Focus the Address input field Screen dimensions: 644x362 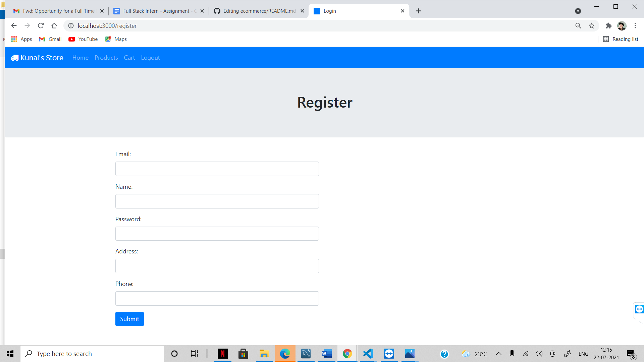[x=217, y=266]
